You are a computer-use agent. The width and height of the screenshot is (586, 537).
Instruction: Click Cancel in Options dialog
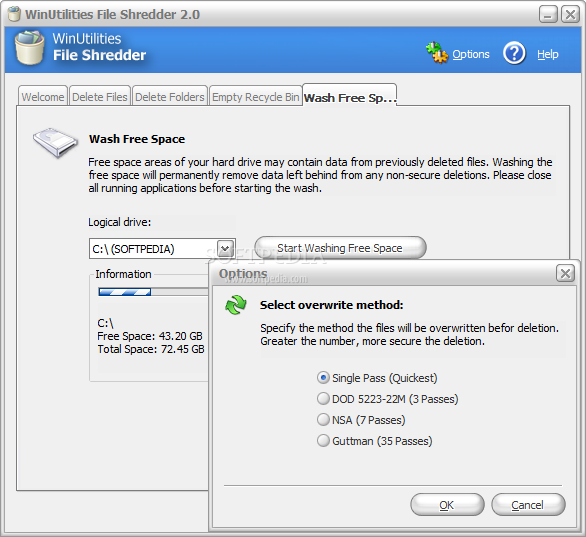coord(528,505)
